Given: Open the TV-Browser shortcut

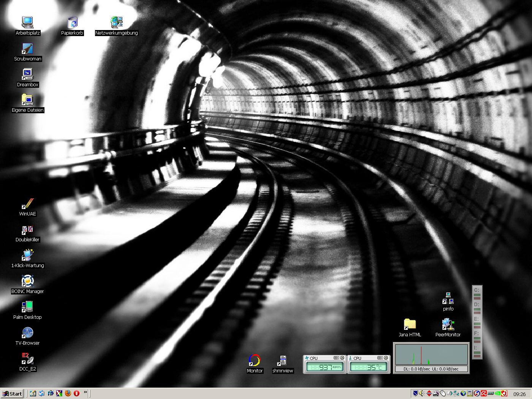Looking at the screenshot, I should click(27, 333).
